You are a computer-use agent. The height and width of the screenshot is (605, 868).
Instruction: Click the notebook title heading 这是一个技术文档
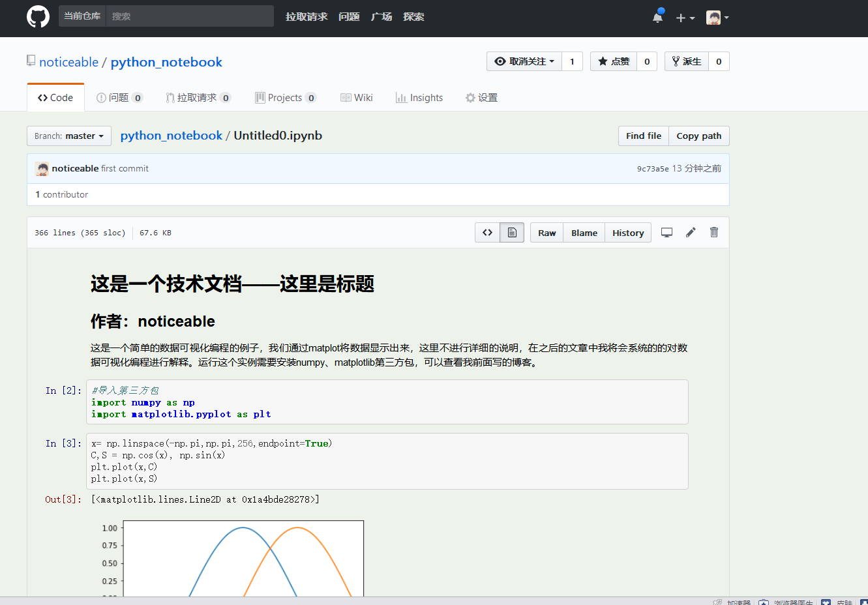click(x=232, y=284)
